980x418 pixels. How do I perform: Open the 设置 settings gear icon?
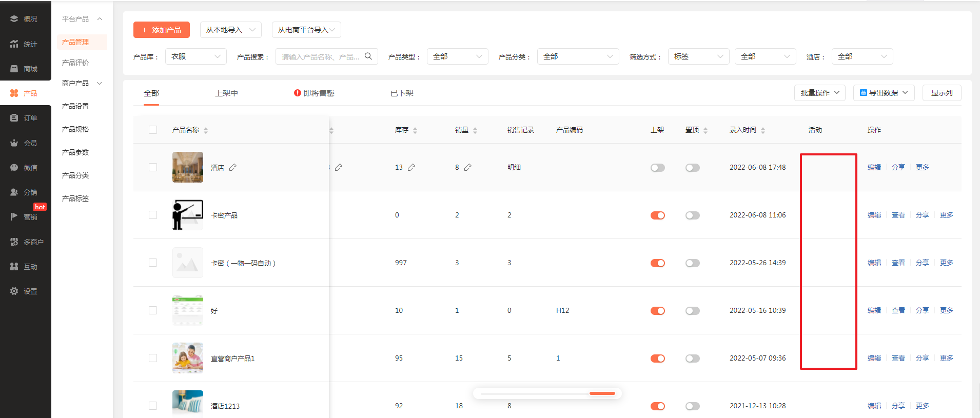coord(14,291)
